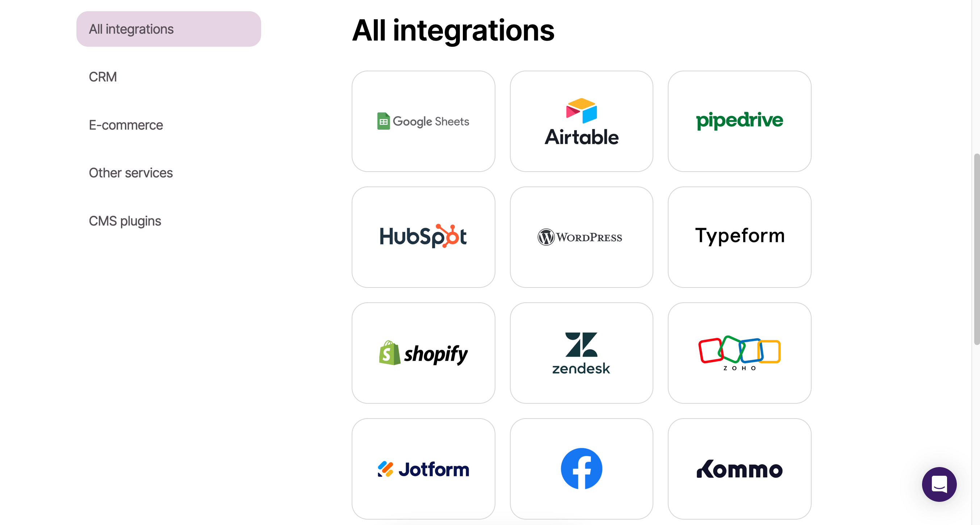The height and width of the screenshot is (525, 980).
Task: Click the Jotform integration link
Action: point(423,469)
